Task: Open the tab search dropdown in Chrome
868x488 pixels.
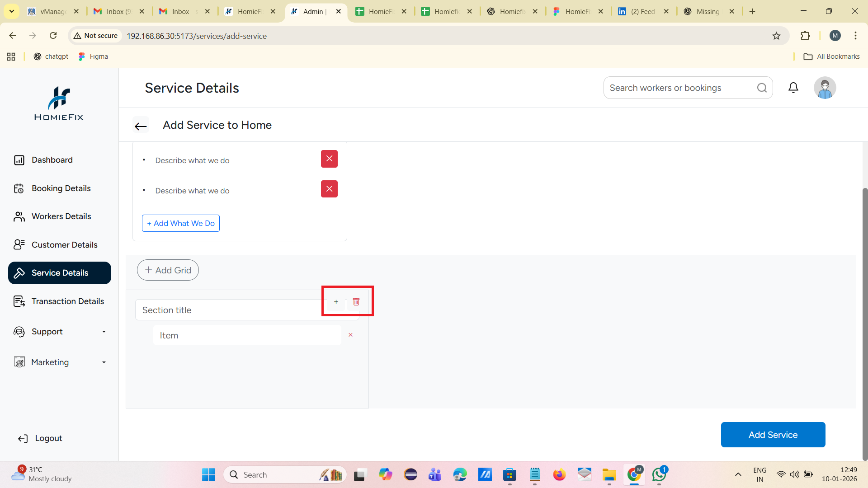Action: click(x=12, y=11)
